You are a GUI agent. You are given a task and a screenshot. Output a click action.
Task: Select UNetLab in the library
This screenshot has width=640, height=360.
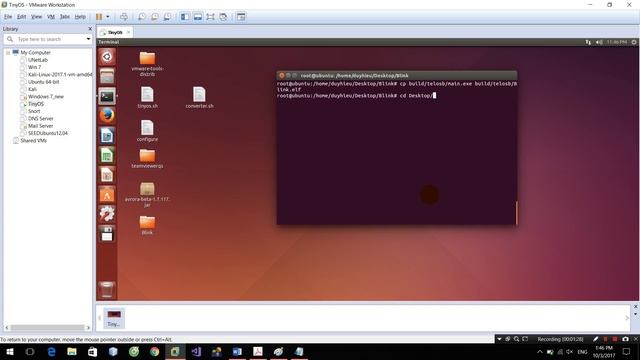click(38, 60)
